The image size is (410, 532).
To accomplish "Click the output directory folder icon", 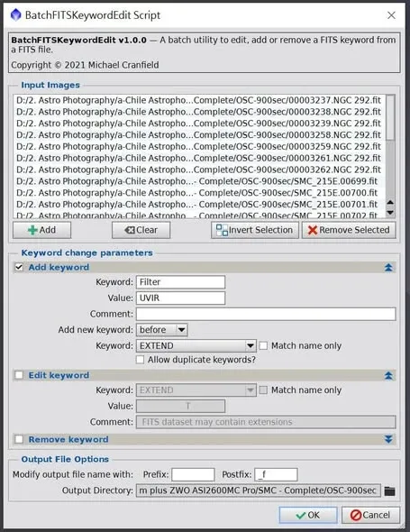I will [x=389, y=491].
